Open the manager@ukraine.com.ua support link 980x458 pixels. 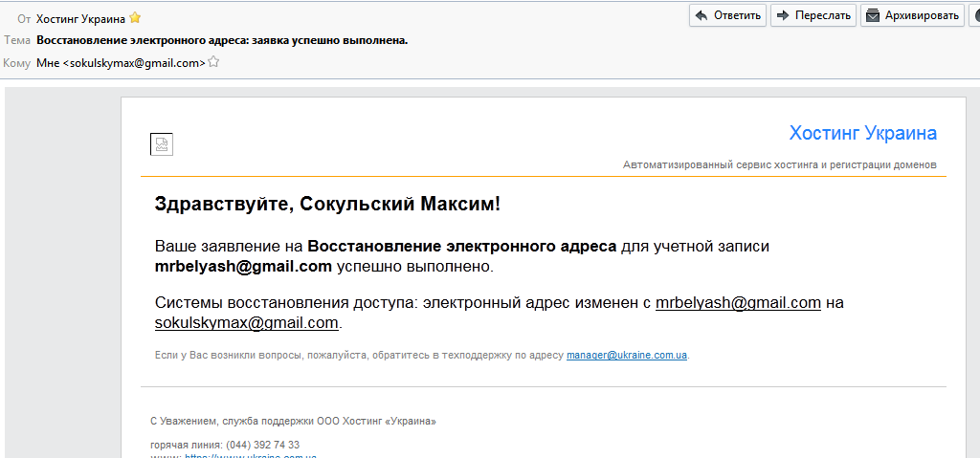(627, 355)
